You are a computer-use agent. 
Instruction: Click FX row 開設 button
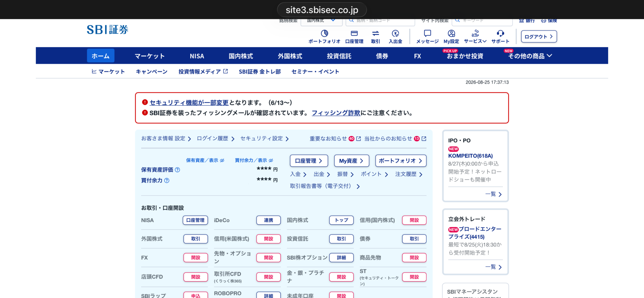coord(196,258)
